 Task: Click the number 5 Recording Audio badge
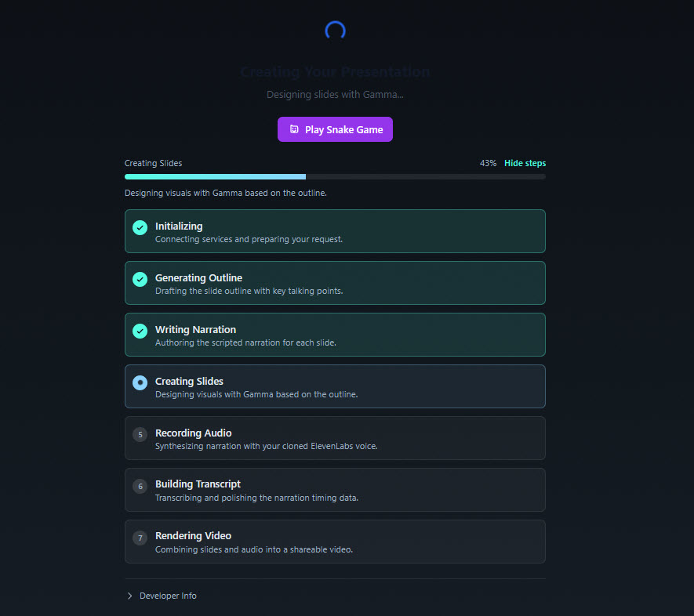pyautogui.click(x=140, y=434)
